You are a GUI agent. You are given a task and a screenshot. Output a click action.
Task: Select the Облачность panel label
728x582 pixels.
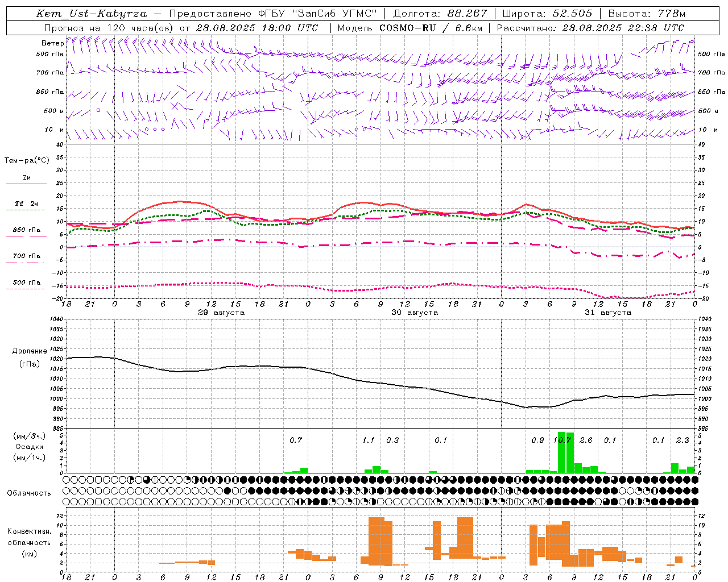[x=29, y=493]
